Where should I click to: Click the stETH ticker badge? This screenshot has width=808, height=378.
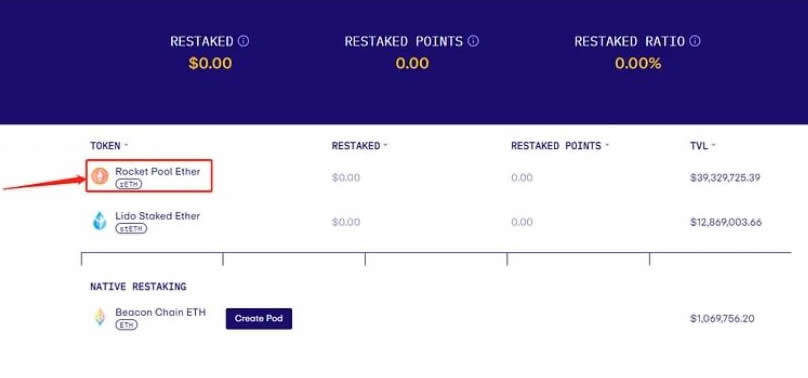click(x=131, y=228)
